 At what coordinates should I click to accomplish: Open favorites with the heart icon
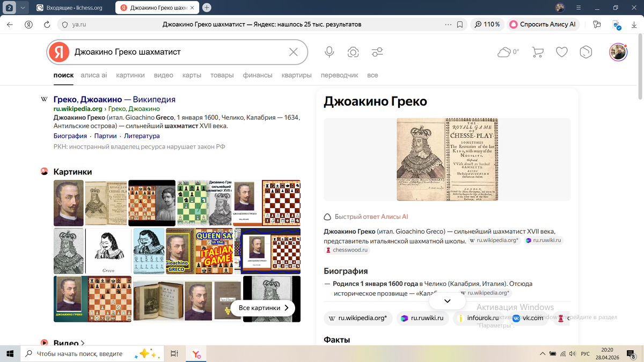click(562, 52)
